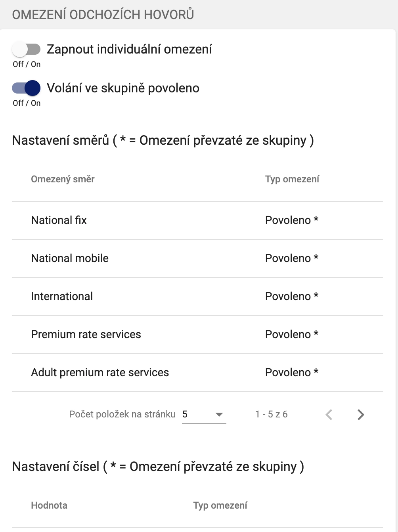Click the 'International' call direction row
The height and width of the screenshot is (532, 398).
tap(62, 297)
